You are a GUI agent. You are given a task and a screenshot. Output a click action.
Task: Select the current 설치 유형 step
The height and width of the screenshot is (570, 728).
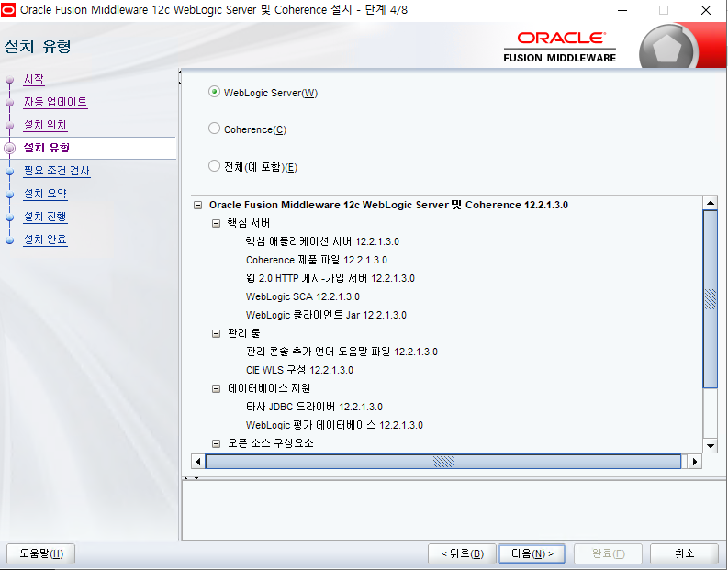pos(47,148)
